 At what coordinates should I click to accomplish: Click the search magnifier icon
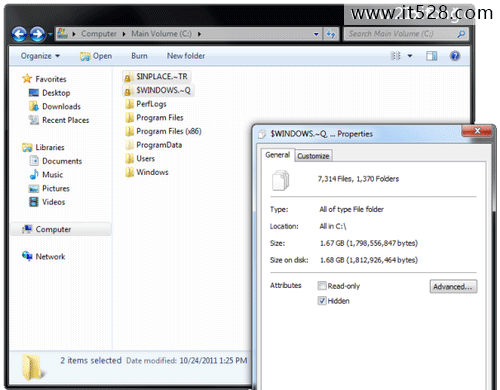click(461, 34)
